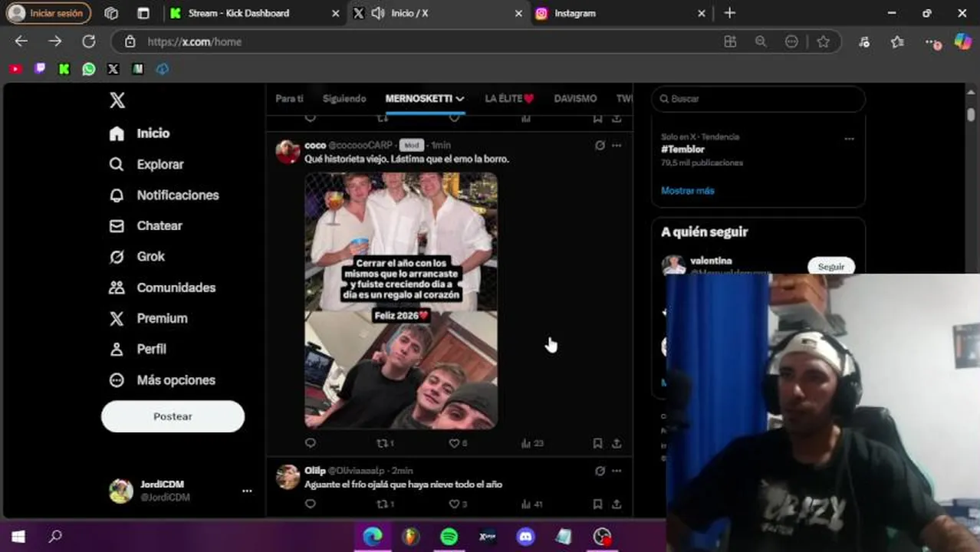Open Explorar in X sidebar

coord(146,165)
